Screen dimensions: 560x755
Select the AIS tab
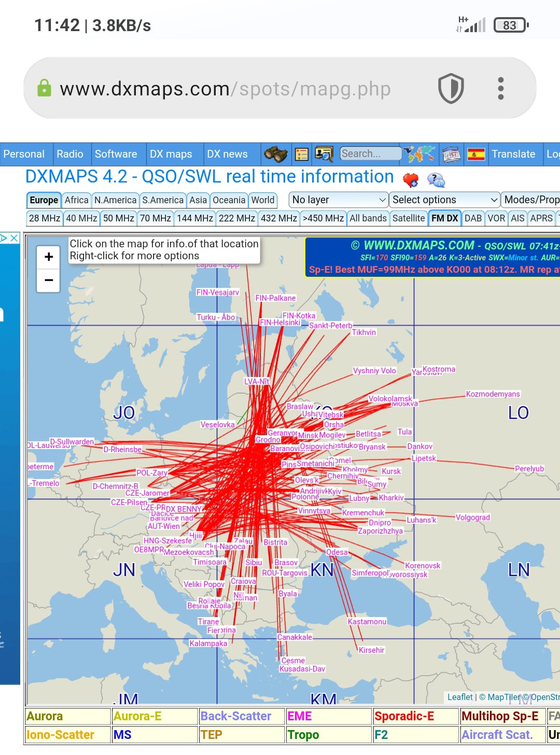pos(517,218)
